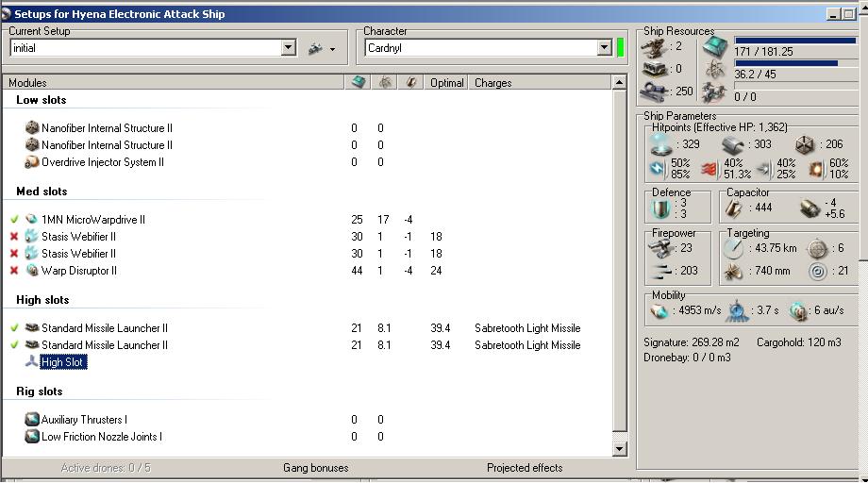Click the module list scroll up arrow

(x=620, y=83)
